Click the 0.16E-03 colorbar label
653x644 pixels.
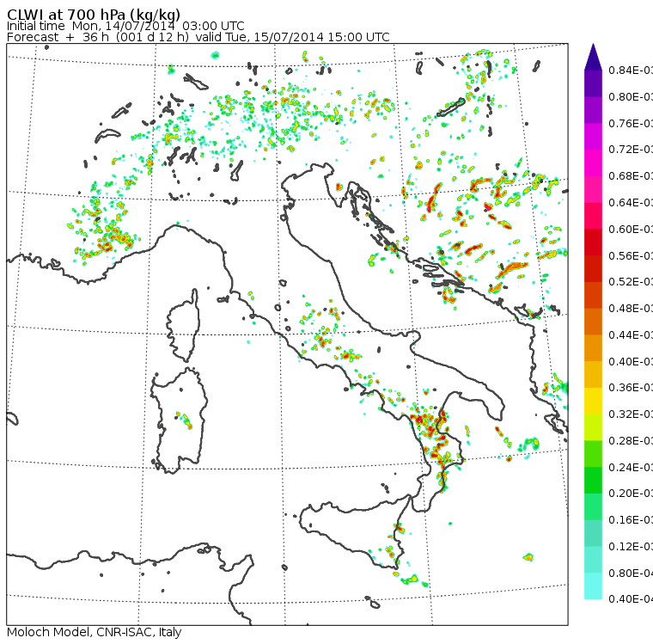(x=630, y=520)
